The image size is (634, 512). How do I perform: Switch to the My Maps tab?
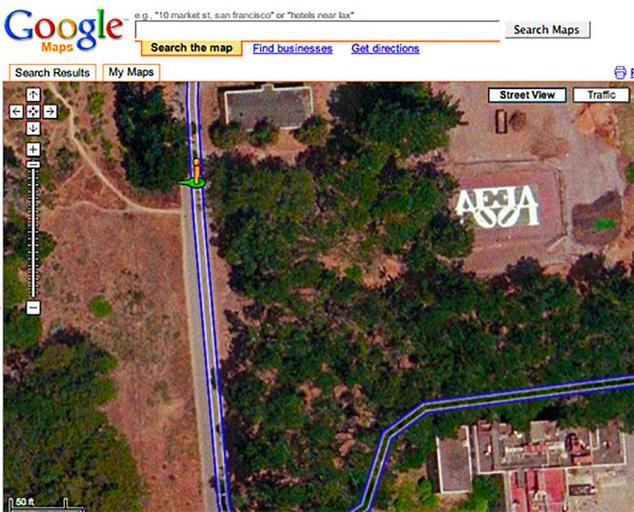click(x=131, y=72)
